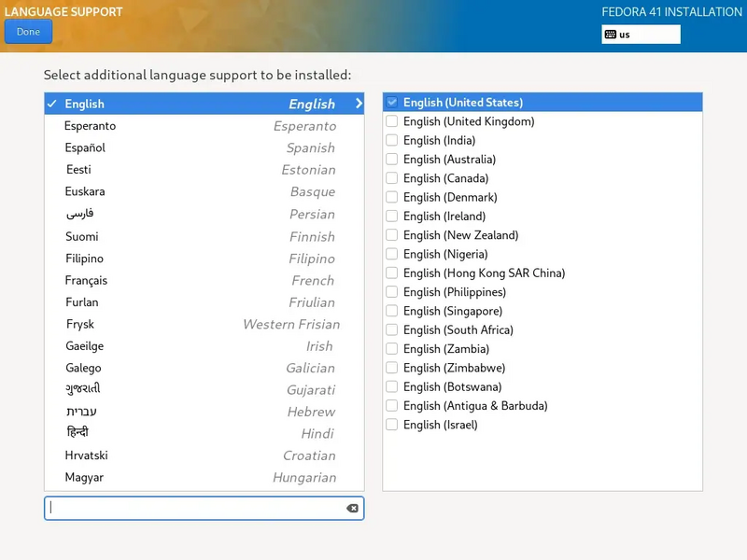
Task: Expand English locales using the arrow
Action: pos(358,104)
